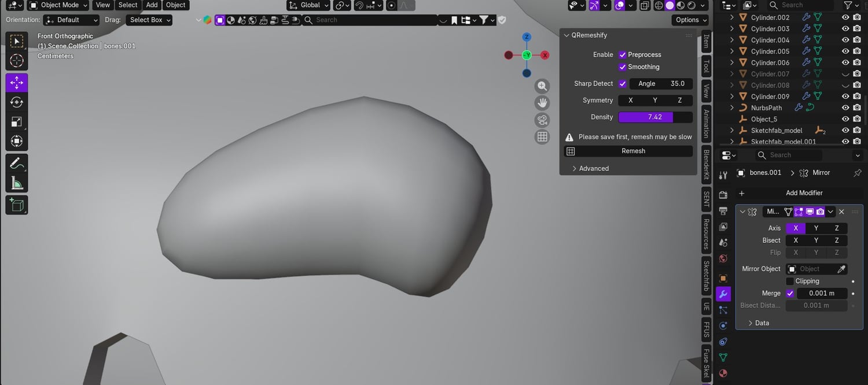Viewport: 868px width, 385px height.
Task: Select the Select Box tool icon
Action: pyautogui.click(x=17, y=41)
